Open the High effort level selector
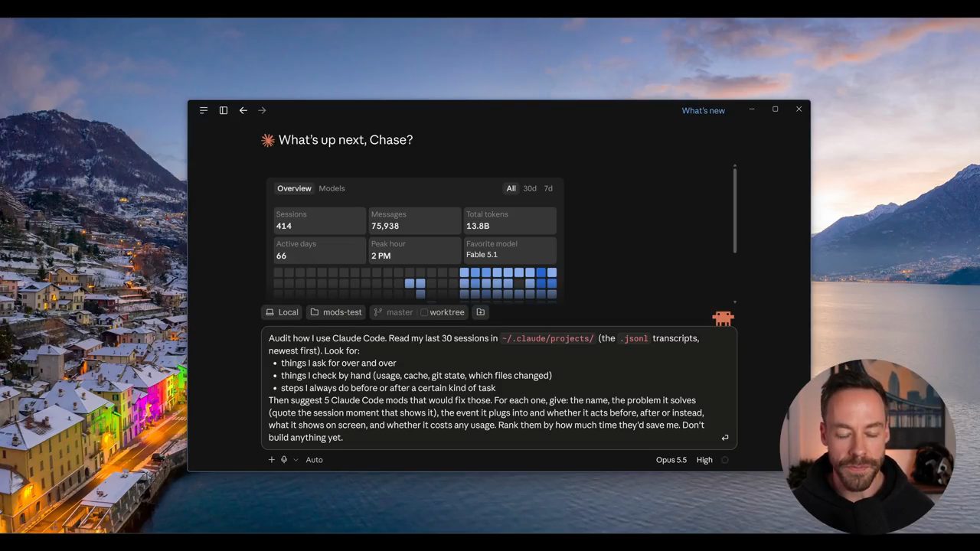Screen dimensions: 980x551 (704, 460)
